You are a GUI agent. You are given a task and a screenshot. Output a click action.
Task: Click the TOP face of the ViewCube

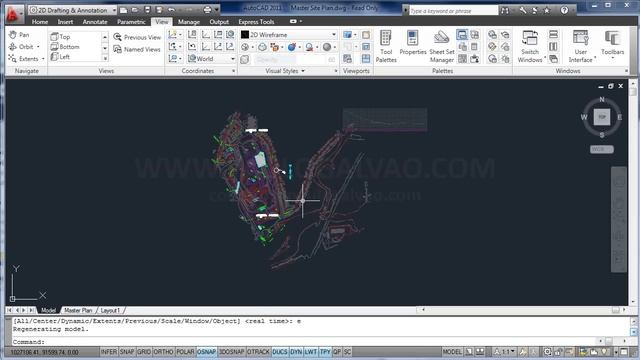[602, 117]
